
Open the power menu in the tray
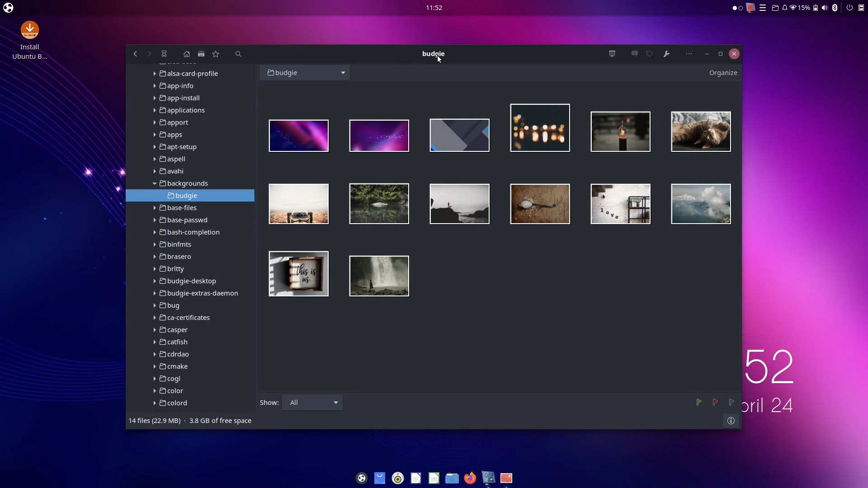click(x=849, y=8)
